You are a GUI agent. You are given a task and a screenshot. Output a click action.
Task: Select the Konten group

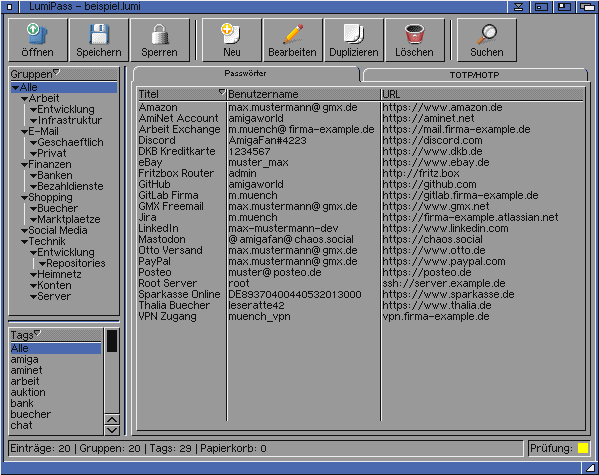pos(54,285)
